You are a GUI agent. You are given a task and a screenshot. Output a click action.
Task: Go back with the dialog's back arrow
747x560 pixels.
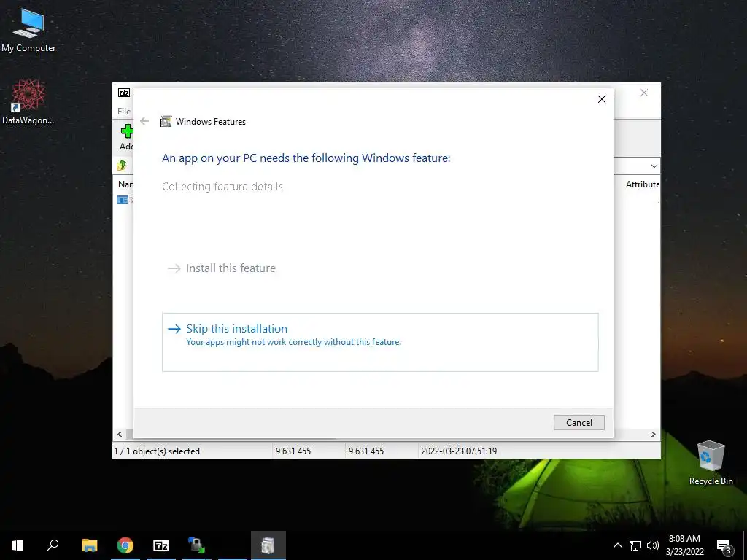coord(144,122)
